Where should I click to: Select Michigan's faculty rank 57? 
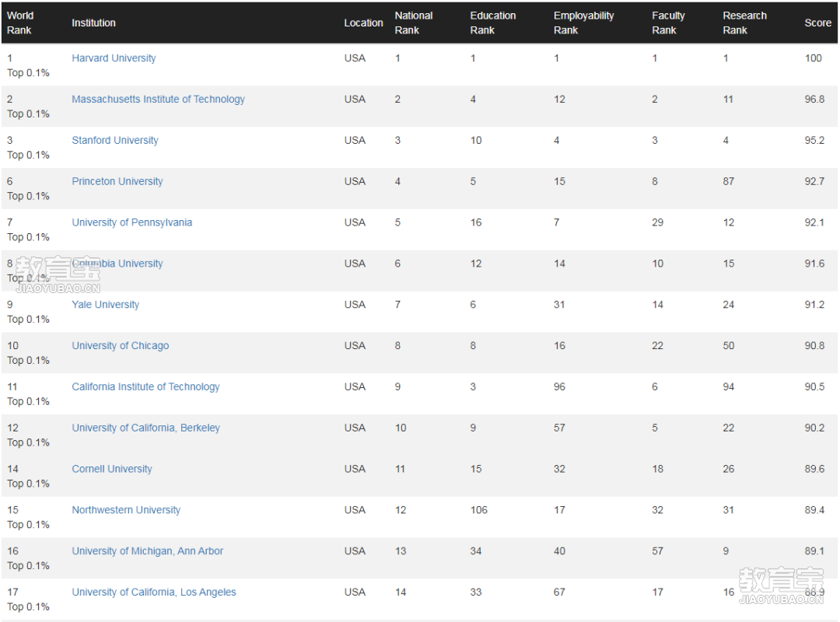click(x=657, y=550)
